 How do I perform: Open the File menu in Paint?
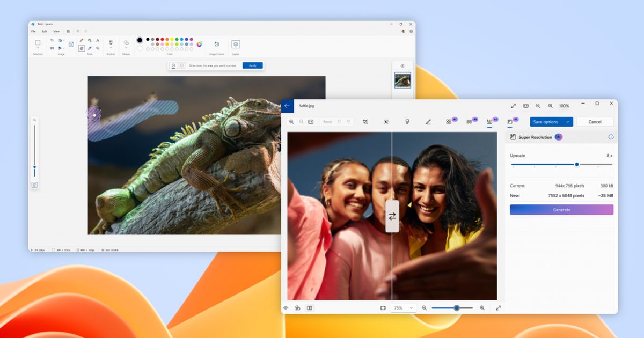[33, 31]
